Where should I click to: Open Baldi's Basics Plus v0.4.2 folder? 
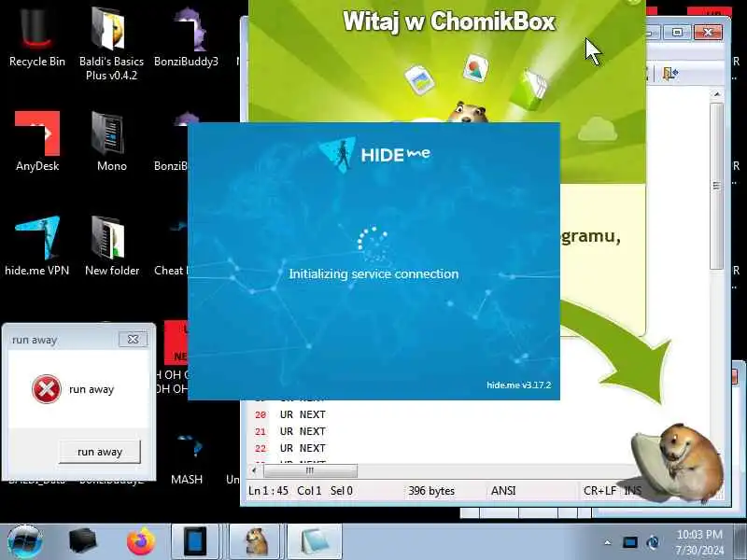[x=111, y=42]
